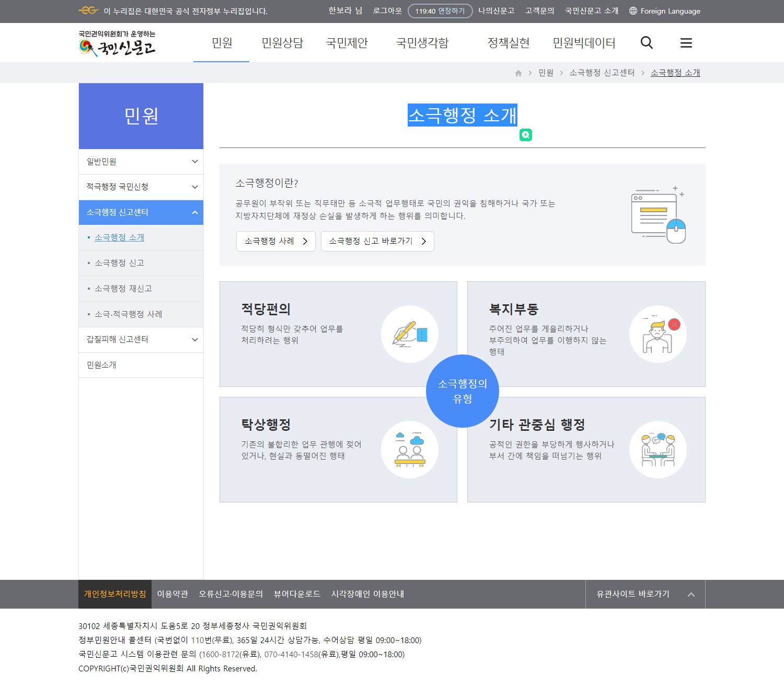Viewport: 784px width, 686px height.
Task: Open the 민원빅데이터 main menu
Action: coord(584,43)
